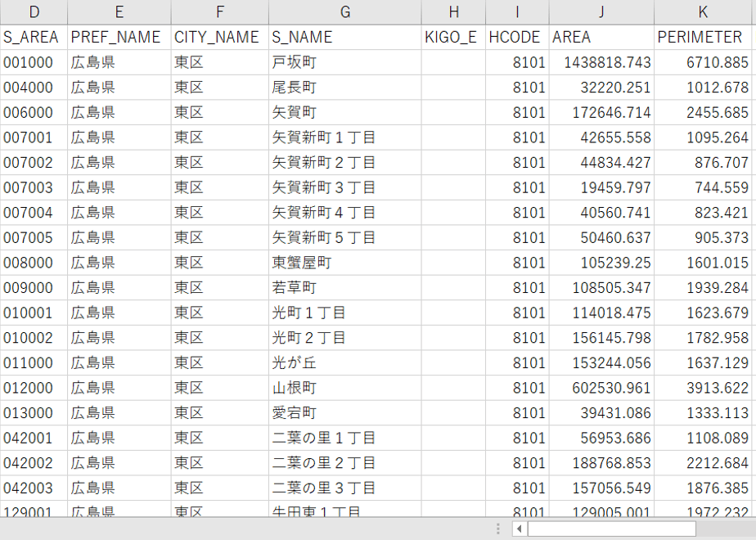The height and width of the screenshot is (540, 756).
Task: Click HCODE 8101 in 戸坂町 row
Action: tap(517, 62)
